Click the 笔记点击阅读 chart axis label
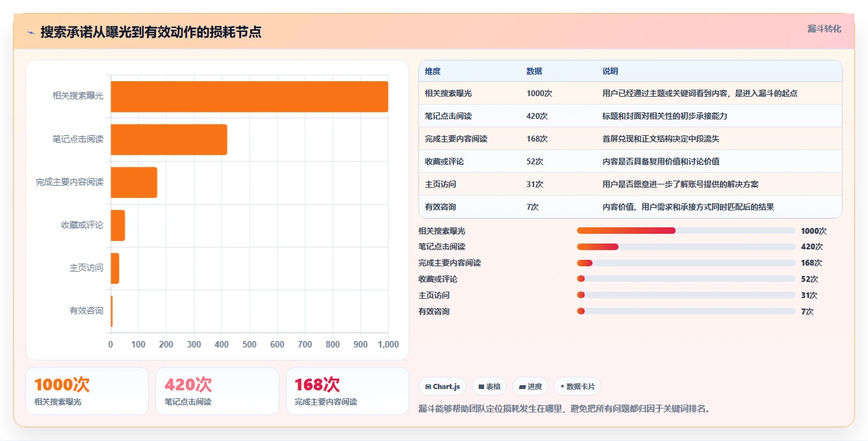 (x=78, y=139)
